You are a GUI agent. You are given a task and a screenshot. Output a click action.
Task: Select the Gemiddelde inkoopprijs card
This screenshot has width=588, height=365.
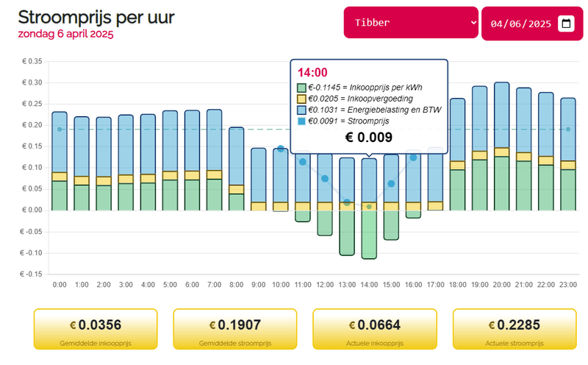96,328
